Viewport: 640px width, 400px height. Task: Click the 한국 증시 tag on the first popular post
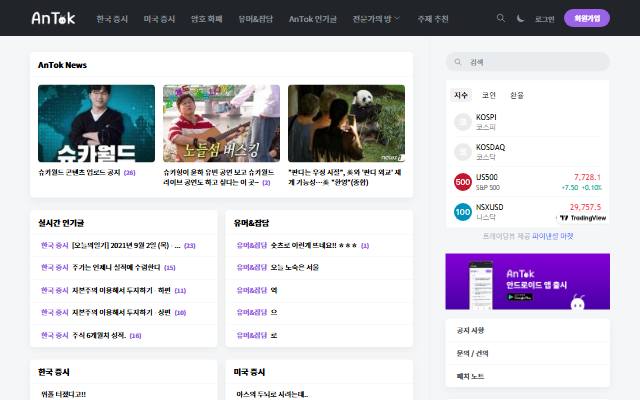pyautogui.click(x=55, y=245)
